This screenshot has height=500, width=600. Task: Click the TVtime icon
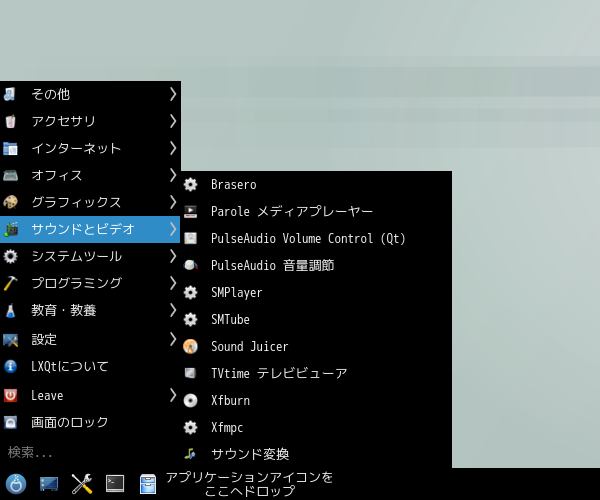click(190, 373)
